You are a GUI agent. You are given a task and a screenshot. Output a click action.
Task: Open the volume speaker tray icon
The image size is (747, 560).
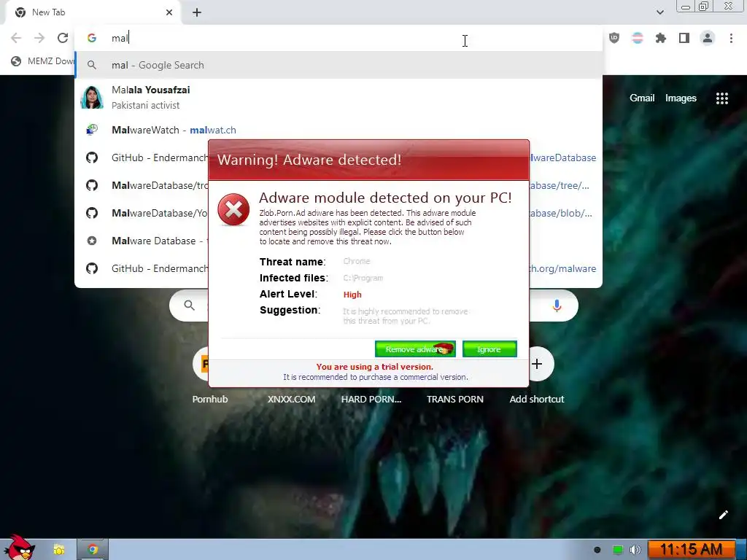(635, 550)
